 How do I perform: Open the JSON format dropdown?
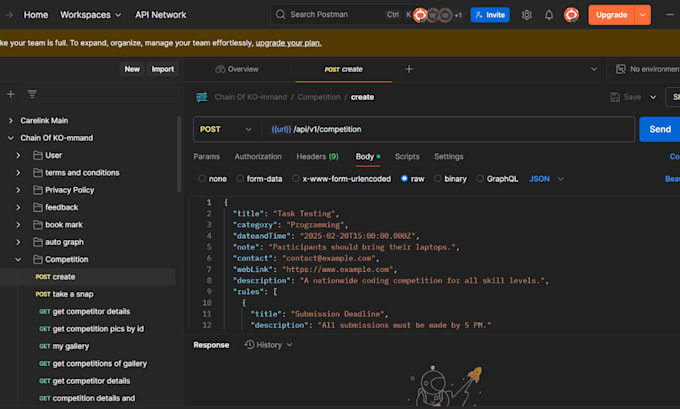pos(546,179)
